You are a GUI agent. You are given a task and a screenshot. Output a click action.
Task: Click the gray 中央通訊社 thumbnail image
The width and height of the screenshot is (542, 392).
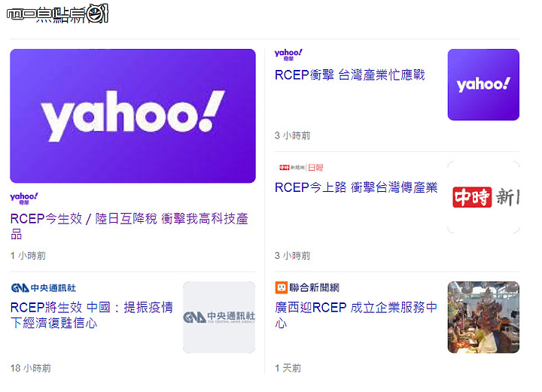click(x=219, y=317)
